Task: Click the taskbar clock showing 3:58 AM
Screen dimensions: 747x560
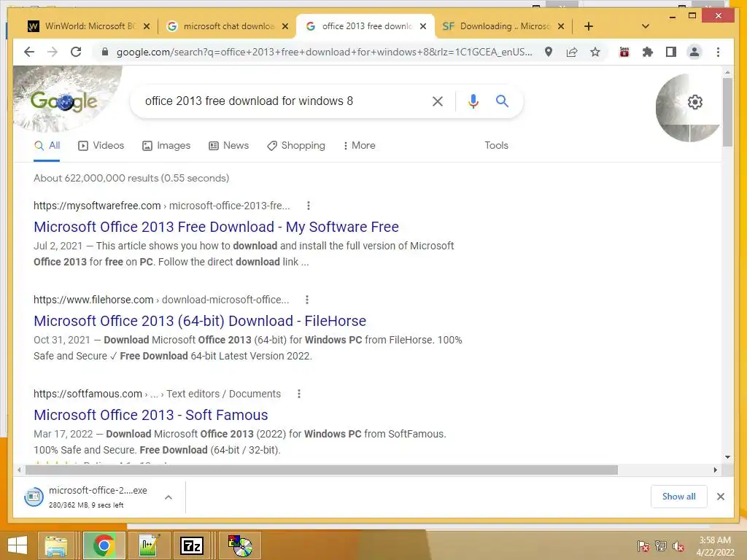Action: (715, 546)
